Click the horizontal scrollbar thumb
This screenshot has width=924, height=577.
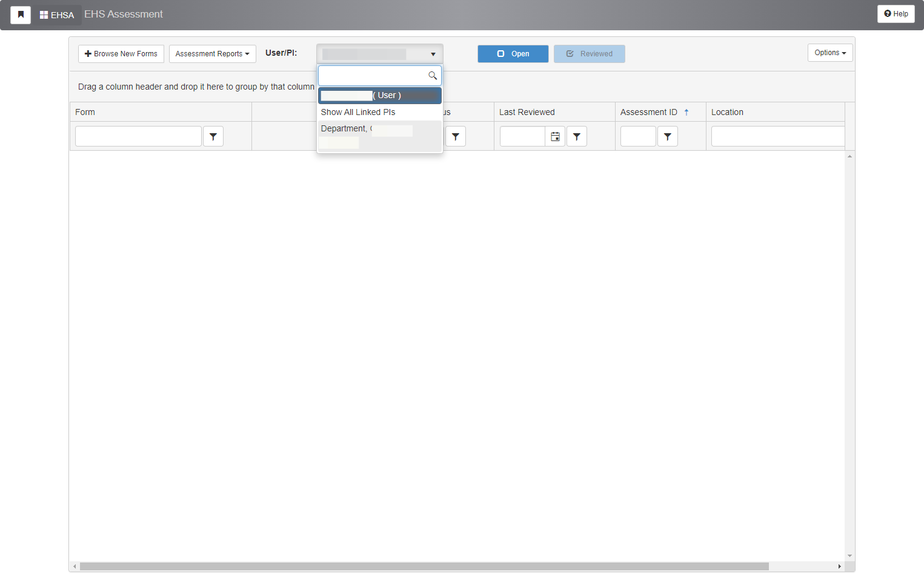tap(424, 567)
